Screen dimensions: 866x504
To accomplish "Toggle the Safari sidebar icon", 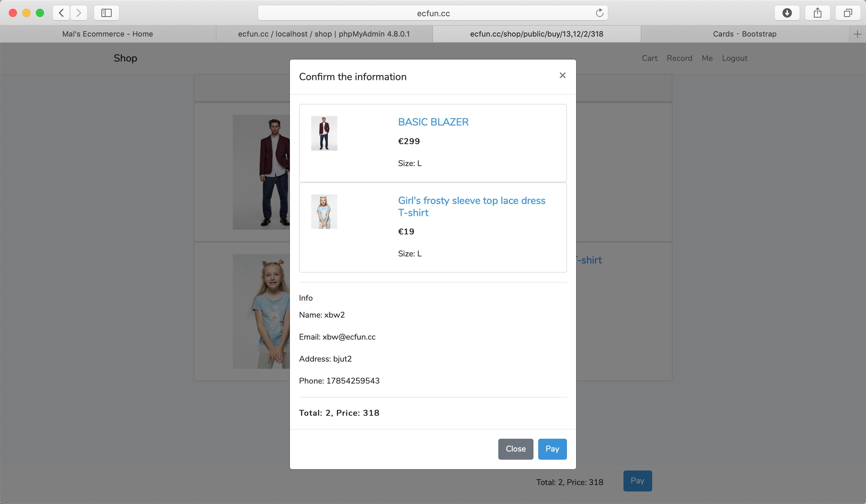I will [107, 13].
